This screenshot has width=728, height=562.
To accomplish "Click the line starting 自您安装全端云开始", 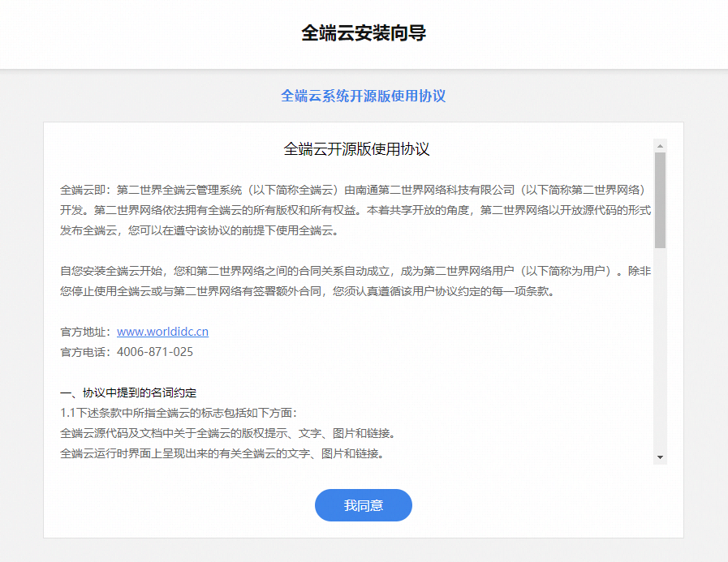I will click(355, 271).
